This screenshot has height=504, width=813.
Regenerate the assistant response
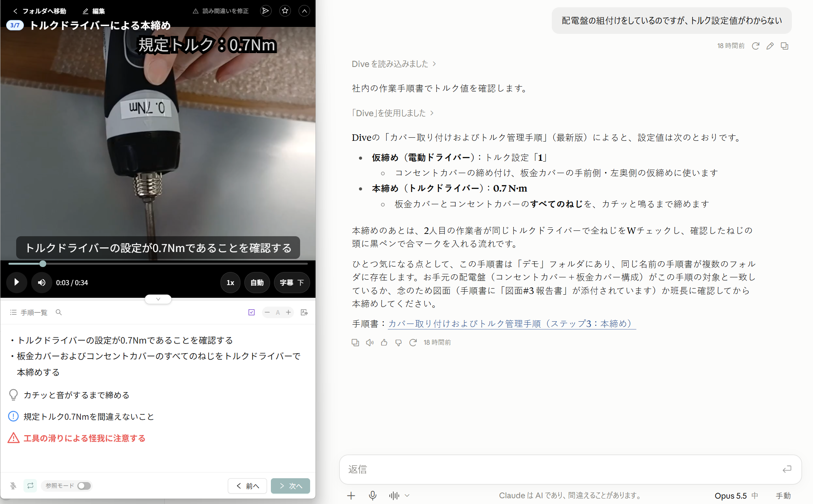[413, 342]
